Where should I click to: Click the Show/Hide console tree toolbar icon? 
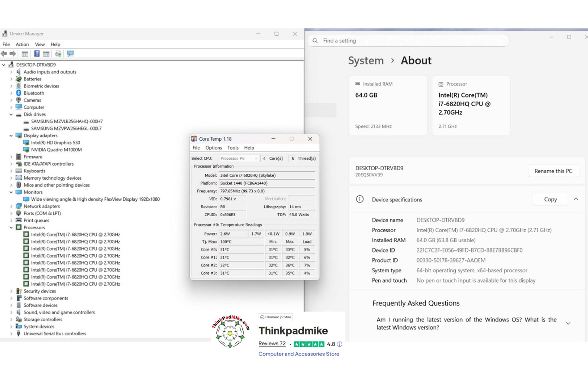click(x=25, y=54)
